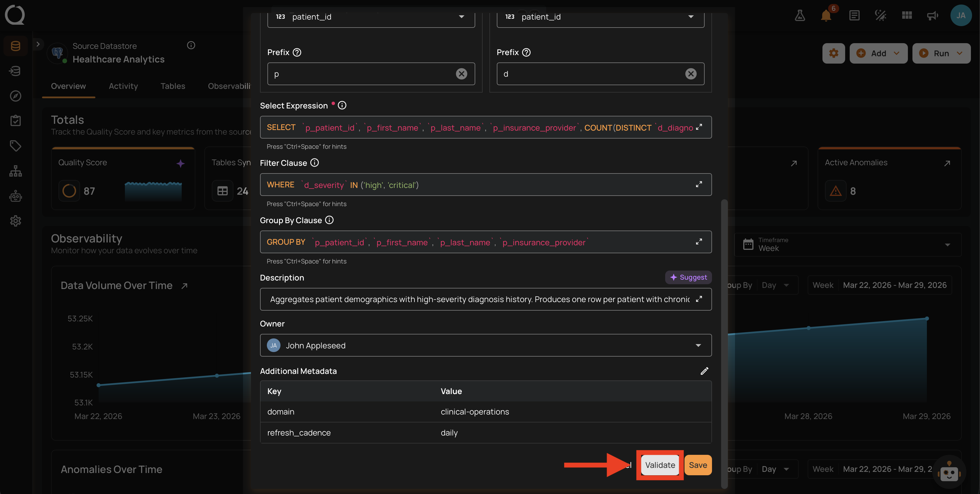Click the Qualytics logo at top left
The width and height of the screenshot is (980, 494).
pyautogui.click(x=15, y=15)
